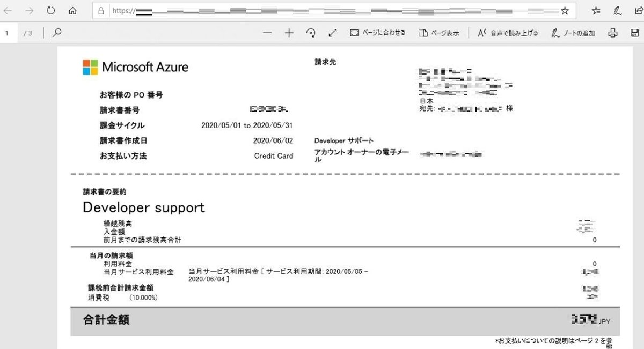The image size is (644, 349).
Task: Navigate back with the back arrow
Action: click(9, 10)
